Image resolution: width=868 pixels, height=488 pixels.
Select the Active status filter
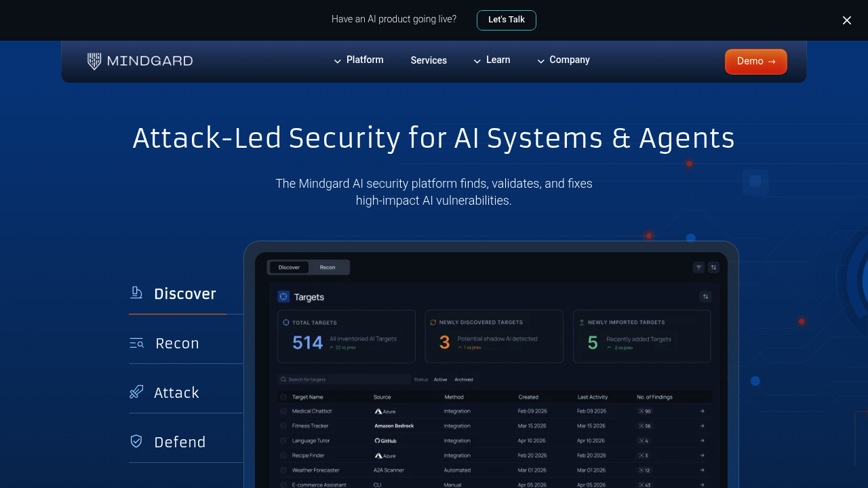point(440,380)
